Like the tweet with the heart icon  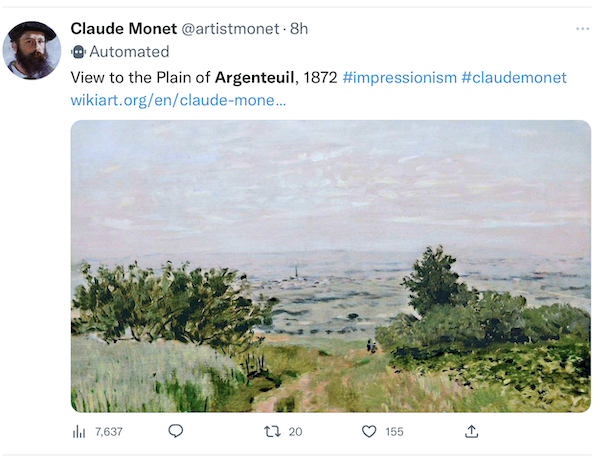[369, 431]
